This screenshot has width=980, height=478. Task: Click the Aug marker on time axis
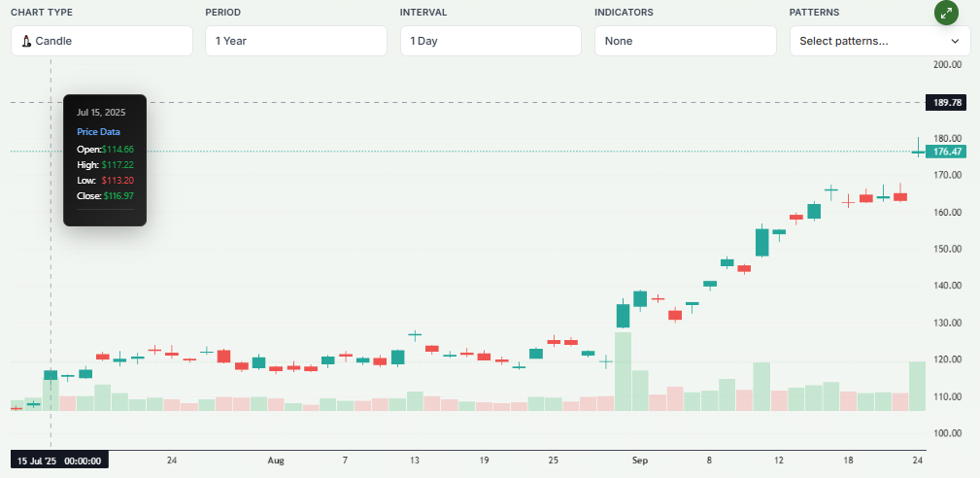pyautogui.click(x=276, y=461)
